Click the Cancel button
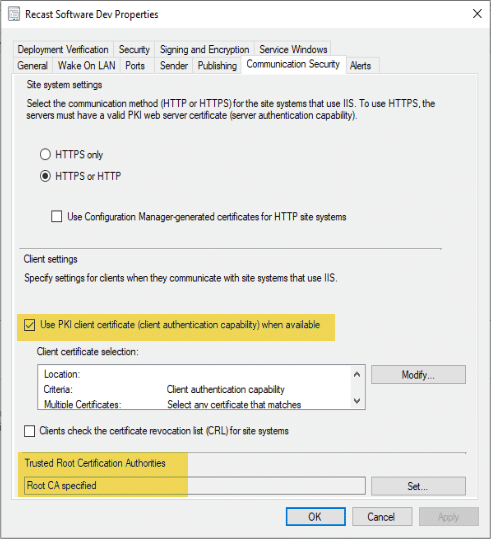491x539 pixels. pos(382,517)
